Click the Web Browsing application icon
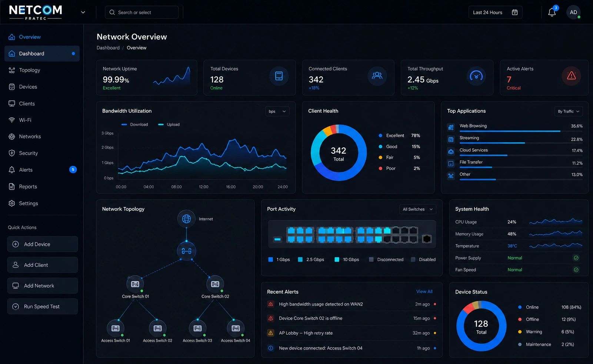The image size is (593, 364). pyautogui.click(x=451, y=127)
